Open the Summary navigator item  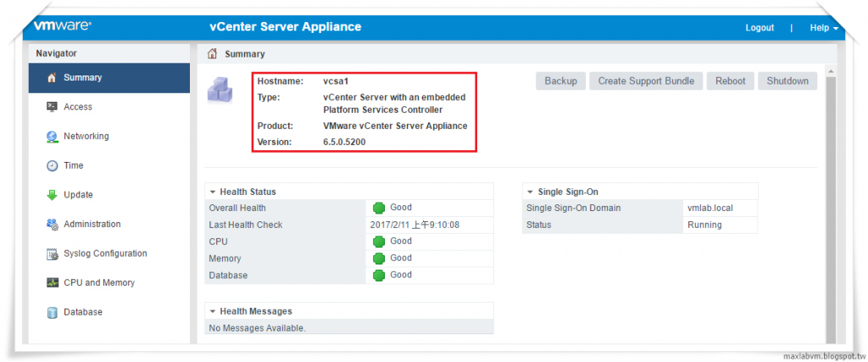(109, 78)
